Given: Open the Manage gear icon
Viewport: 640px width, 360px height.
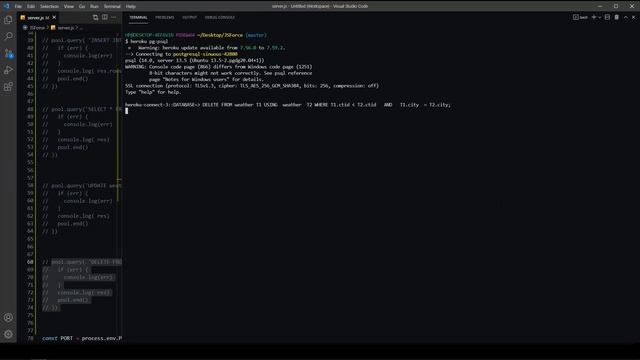Looking at the screenshot, I should click(8, 334).
